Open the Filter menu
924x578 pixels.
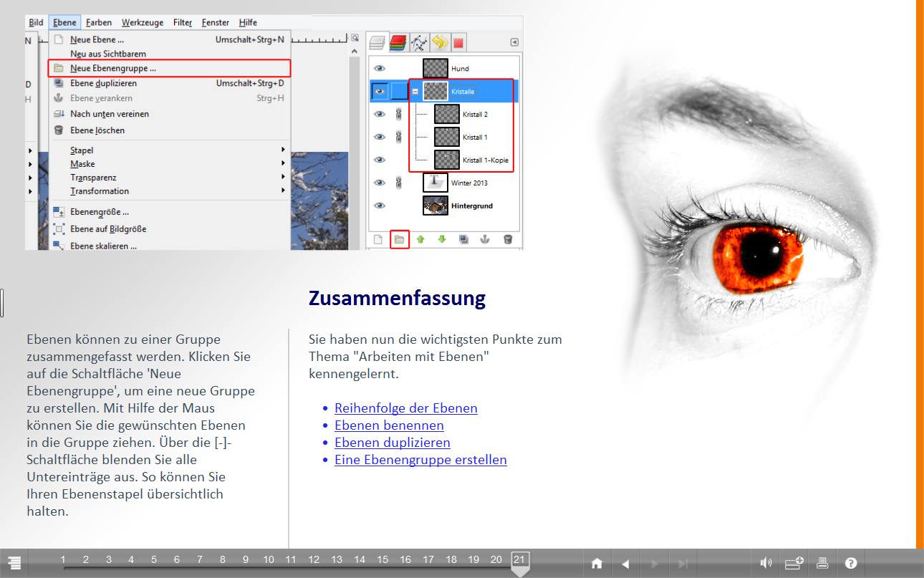(183, 23)
